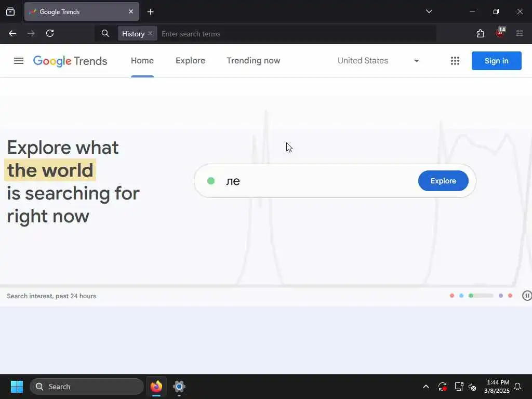Click the highlighted 'the world' headline text

coord(50,170)
